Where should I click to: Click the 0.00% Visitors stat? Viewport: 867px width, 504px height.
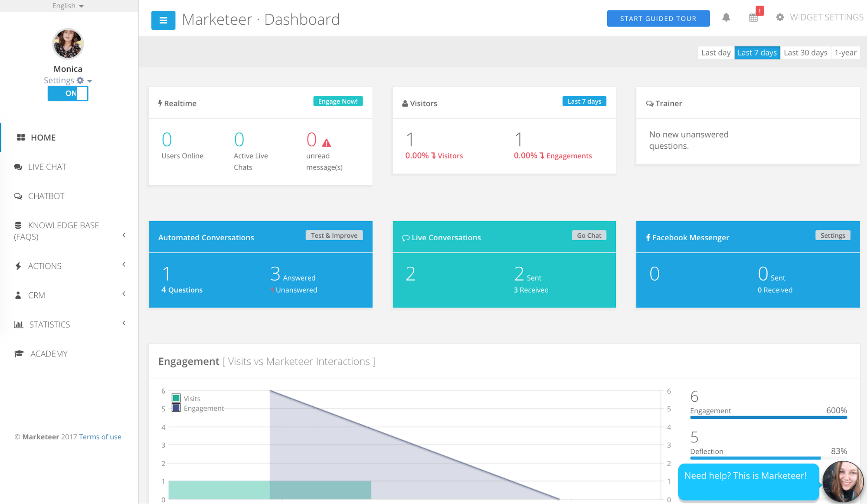434,156
